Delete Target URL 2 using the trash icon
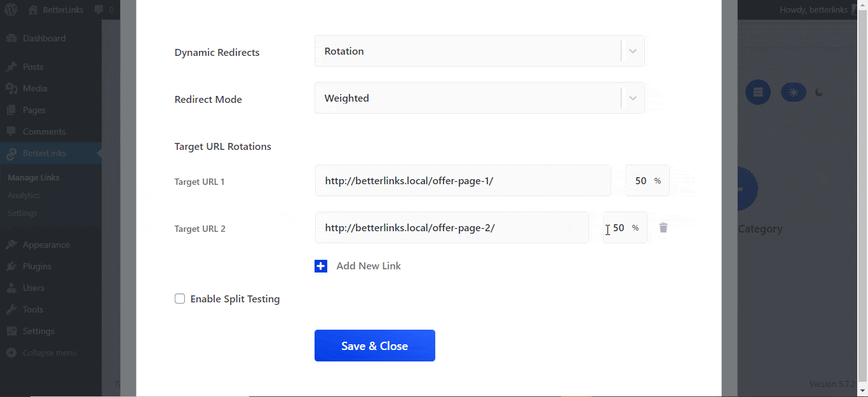868x397 pixels. [663, 227]
